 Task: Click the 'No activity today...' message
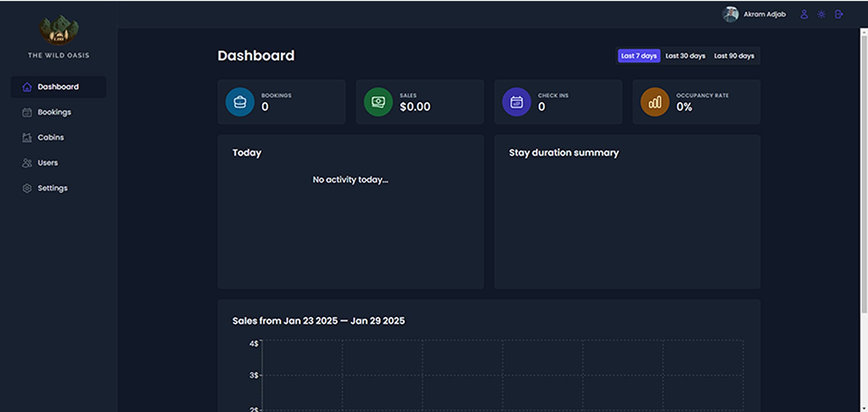[x=350, y=180]
